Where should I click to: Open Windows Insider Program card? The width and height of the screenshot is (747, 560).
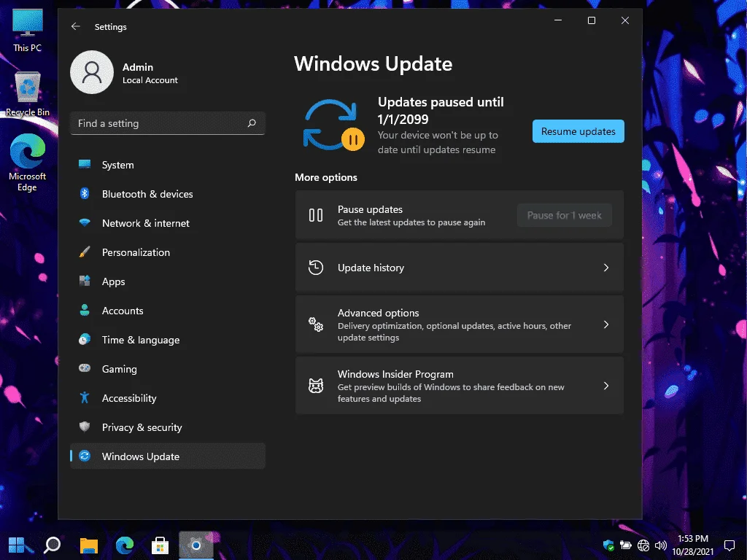point(460,385)
